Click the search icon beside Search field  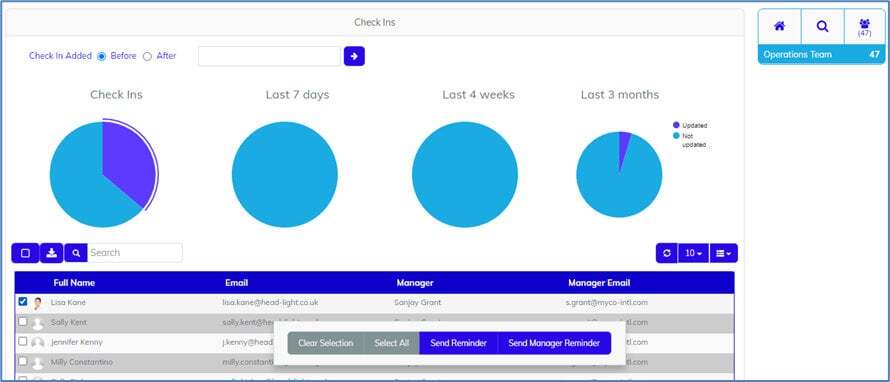[76, 253]
